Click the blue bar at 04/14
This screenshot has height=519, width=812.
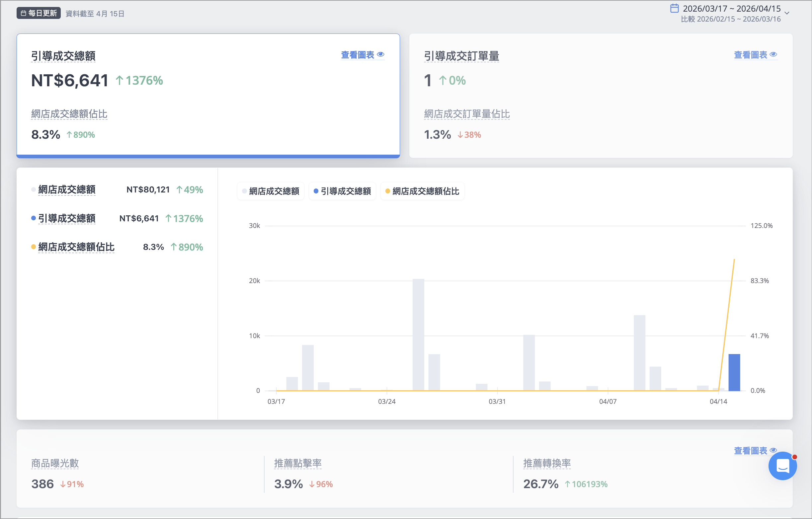[x=734, y=372]
